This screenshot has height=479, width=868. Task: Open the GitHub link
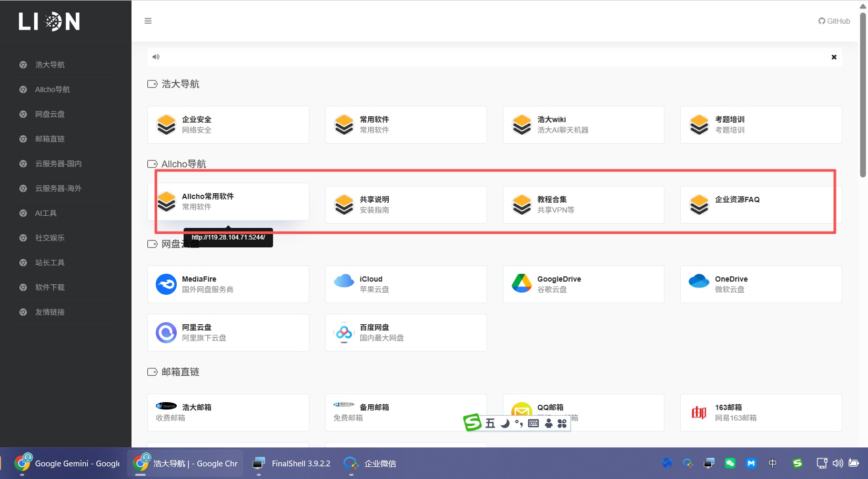[x=834, y=21]
